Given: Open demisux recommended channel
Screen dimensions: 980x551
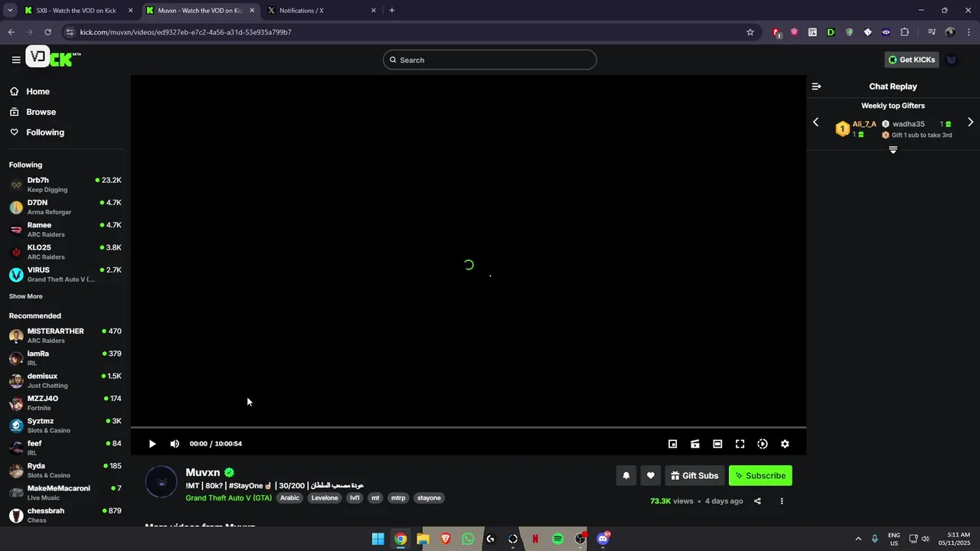Looking at the screenshot, I should [x=65, y=380].
